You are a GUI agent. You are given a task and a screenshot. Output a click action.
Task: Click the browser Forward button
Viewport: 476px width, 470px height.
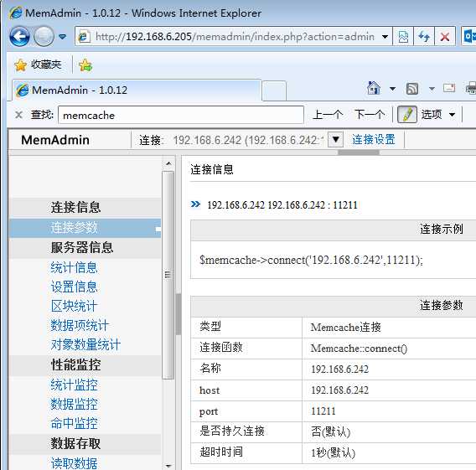(x=44, y=37)
